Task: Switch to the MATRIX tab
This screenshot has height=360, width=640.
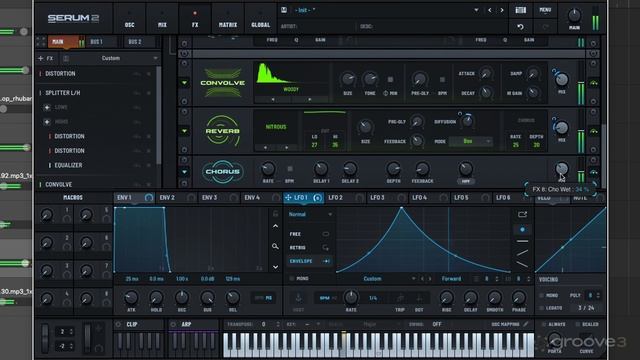Action: pyautogui.click(x=228, y=18)
